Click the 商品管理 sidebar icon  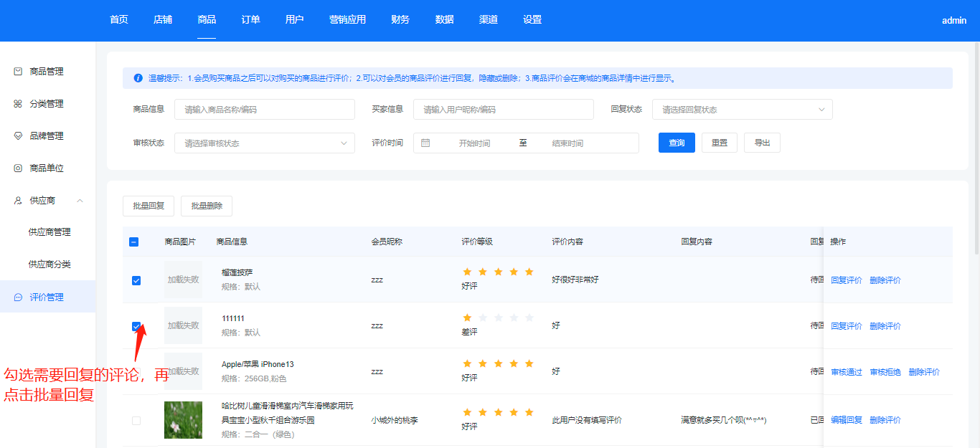[x=19, y=72]
